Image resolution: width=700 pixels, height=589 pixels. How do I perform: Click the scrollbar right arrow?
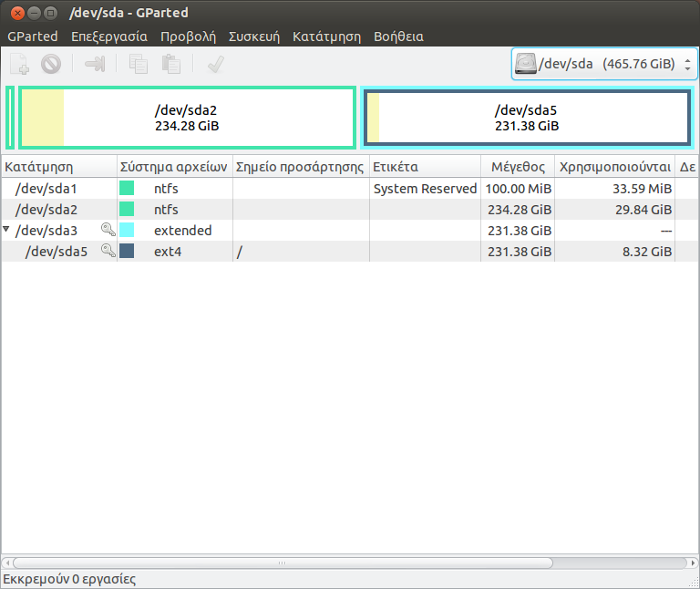[693, 563]
